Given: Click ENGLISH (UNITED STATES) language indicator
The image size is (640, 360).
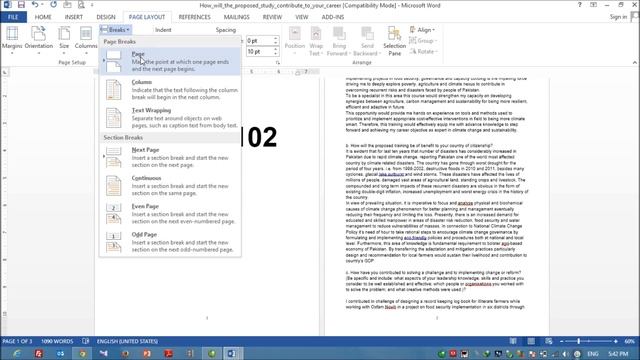Looking at the screenshot, I should [x=127, y=341].
